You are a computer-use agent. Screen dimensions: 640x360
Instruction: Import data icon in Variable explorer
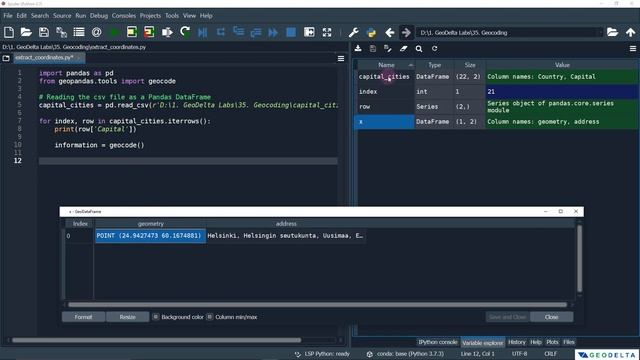point(358,49)
